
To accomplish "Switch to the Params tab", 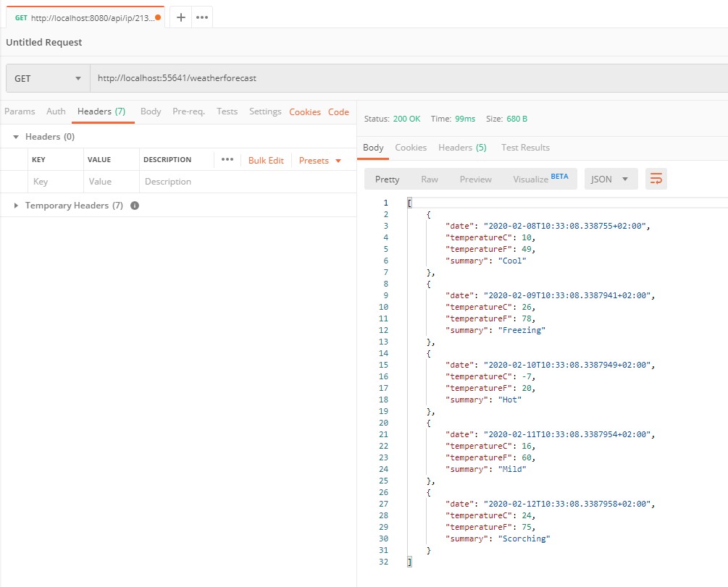I will tap(20, 111).
